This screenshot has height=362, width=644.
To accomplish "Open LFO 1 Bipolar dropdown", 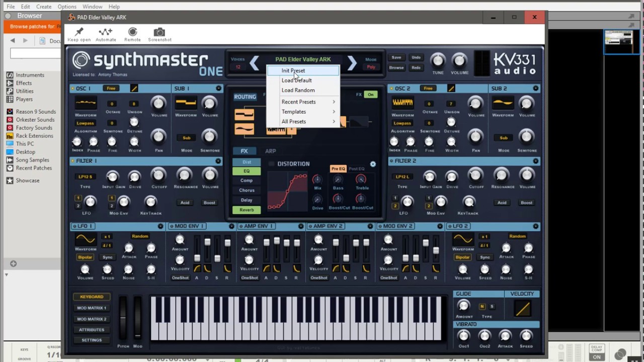I will (85, 257).
